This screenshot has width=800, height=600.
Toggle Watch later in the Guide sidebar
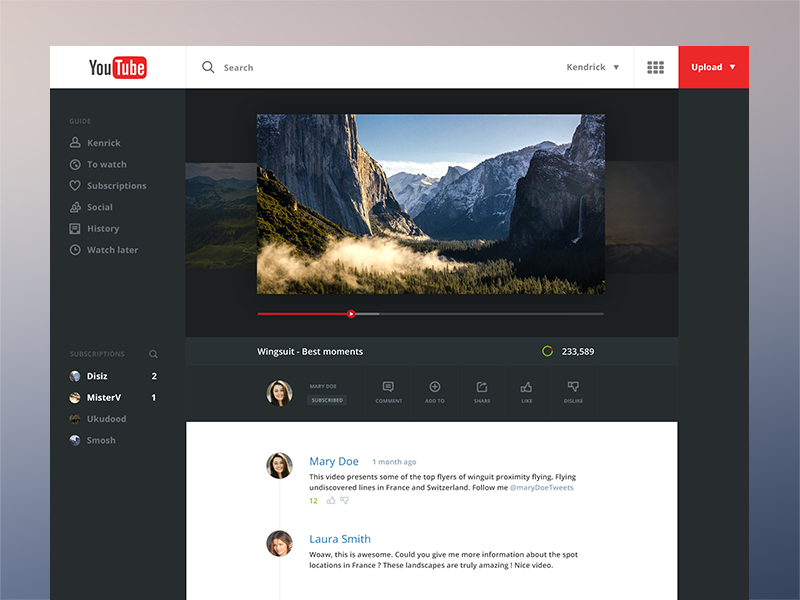click(103, 249)
